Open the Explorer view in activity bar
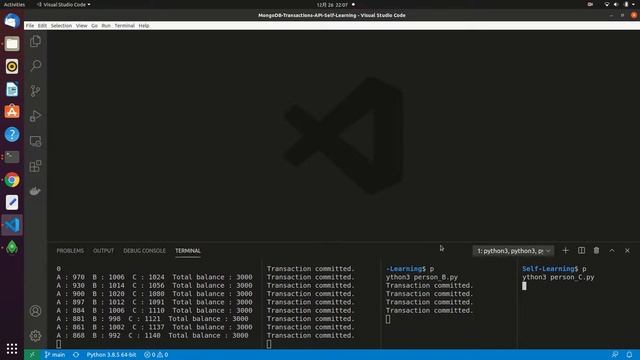The height and width of the screenshot is (360, 640). click(x=36, y=41)
